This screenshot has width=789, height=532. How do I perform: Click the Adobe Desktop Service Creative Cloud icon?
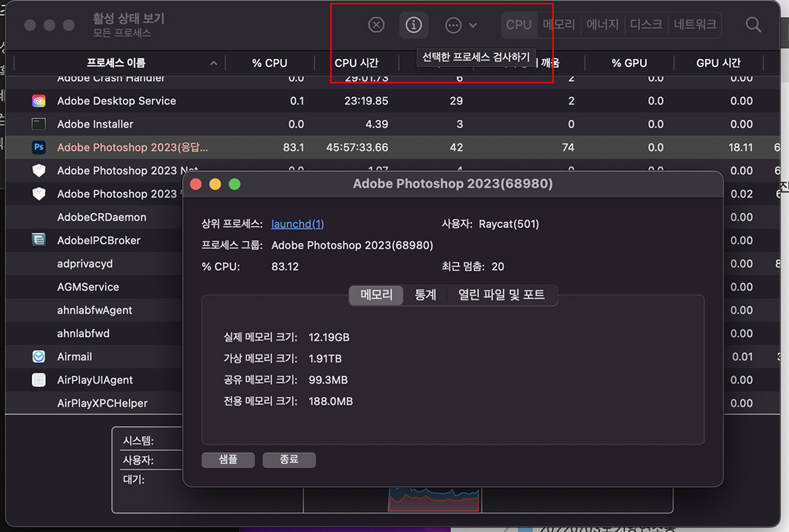[39, 101]
